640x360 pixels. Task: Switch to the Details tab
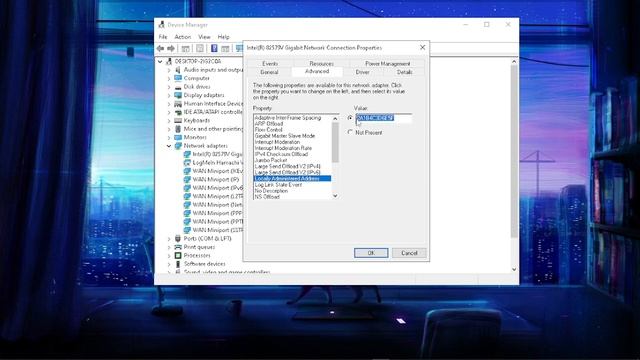pyautogui.click(x=404, y=72)
